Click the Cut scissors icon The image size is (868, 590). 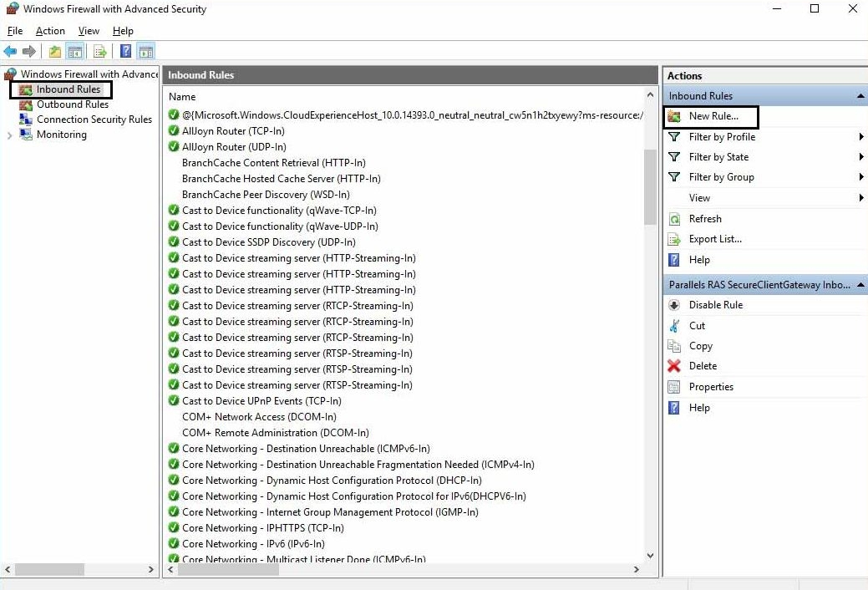[x=674, y=325]
